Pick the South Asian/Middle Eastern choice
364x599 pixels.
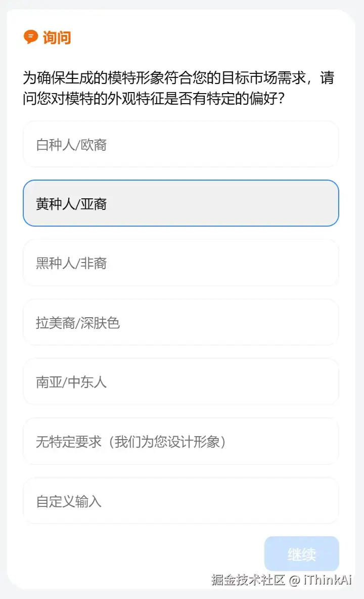pos(180,382)
